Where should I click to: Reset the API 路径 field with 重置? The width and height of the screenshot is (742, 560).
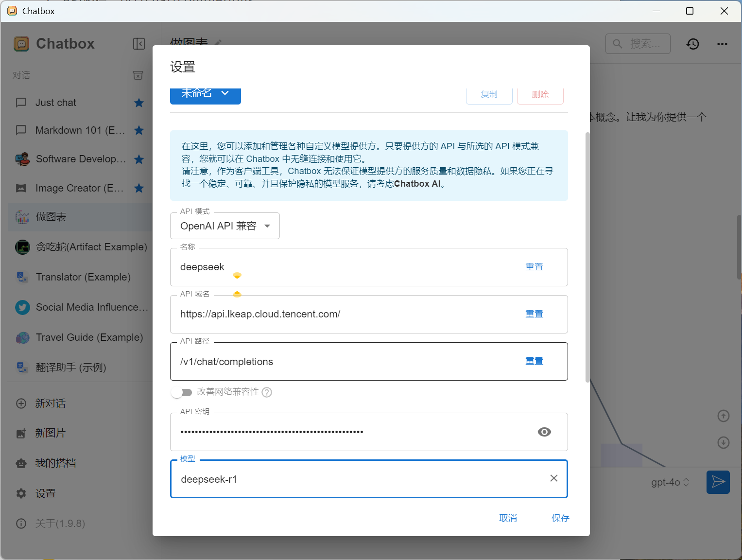pos(535,361)
